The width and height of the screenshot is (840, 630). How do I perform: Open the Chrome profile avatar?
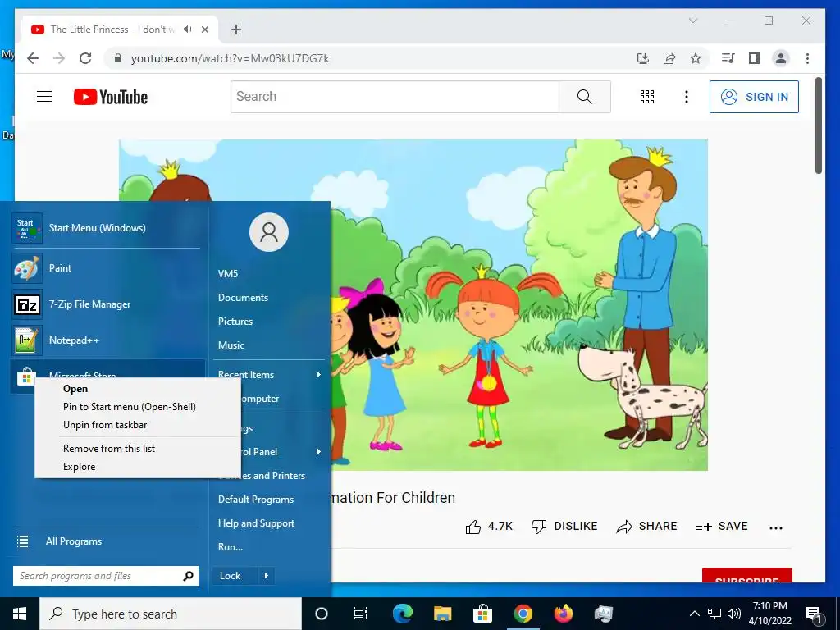point(781,58)
